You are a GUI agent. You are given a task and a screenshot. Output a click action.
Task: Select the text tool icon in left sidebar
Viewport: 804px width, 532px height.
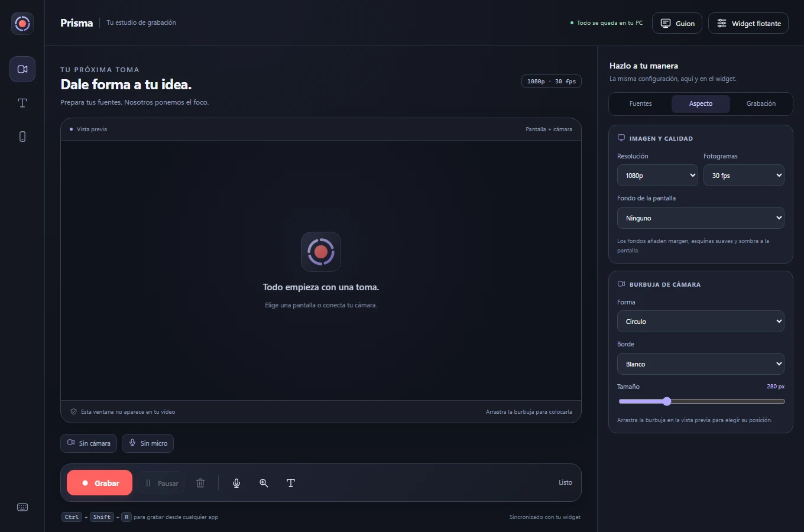(22, 103)
